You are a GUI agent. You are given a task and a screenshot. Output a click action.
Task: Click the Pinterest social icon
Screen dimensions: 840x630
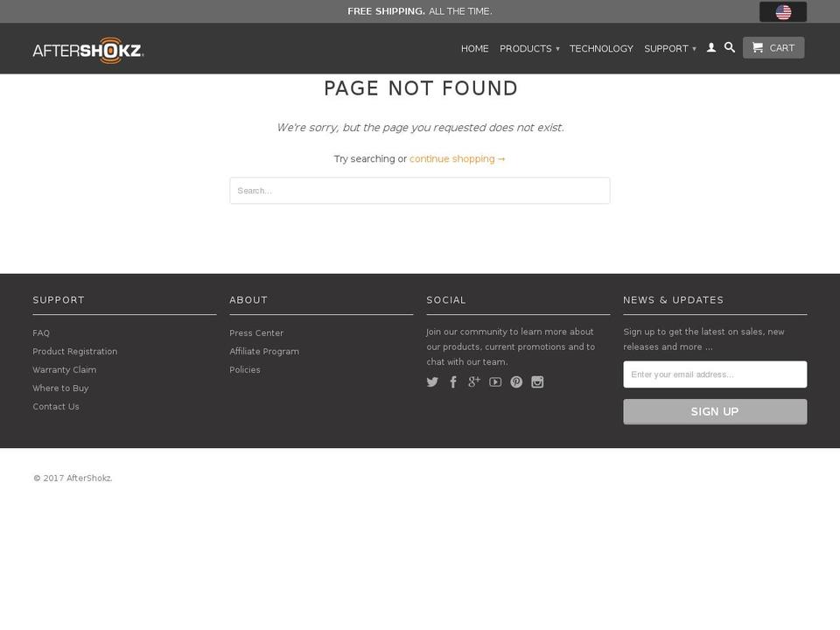click(x=516, y=381)
